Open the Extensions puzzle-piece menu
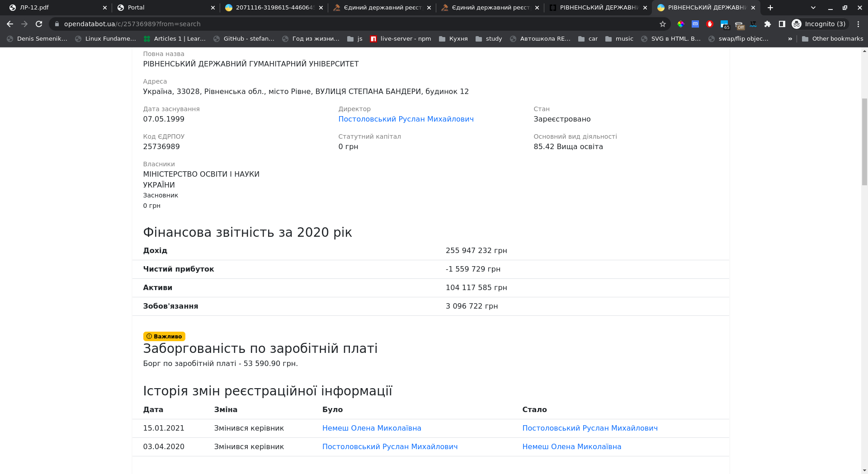 point(768,24)
